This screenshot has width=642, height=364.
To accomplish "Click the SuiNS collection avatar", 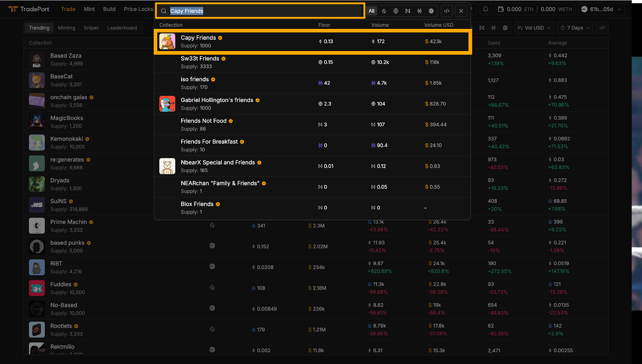I will tap(37, 205).
